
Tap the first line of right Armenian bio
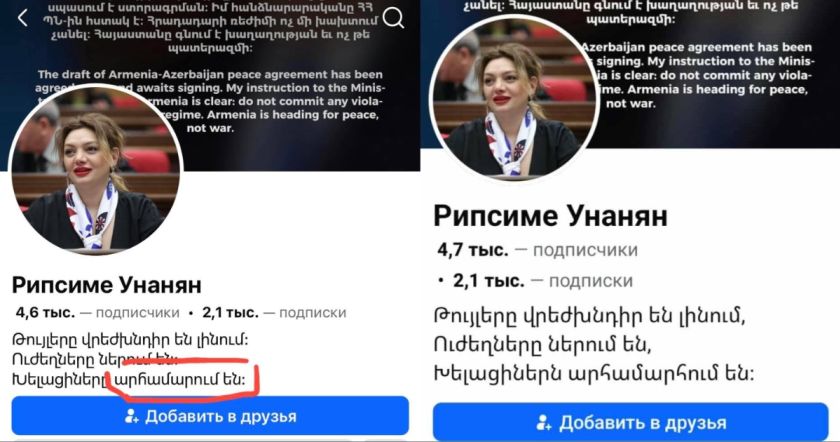click(x=589, y=316)
